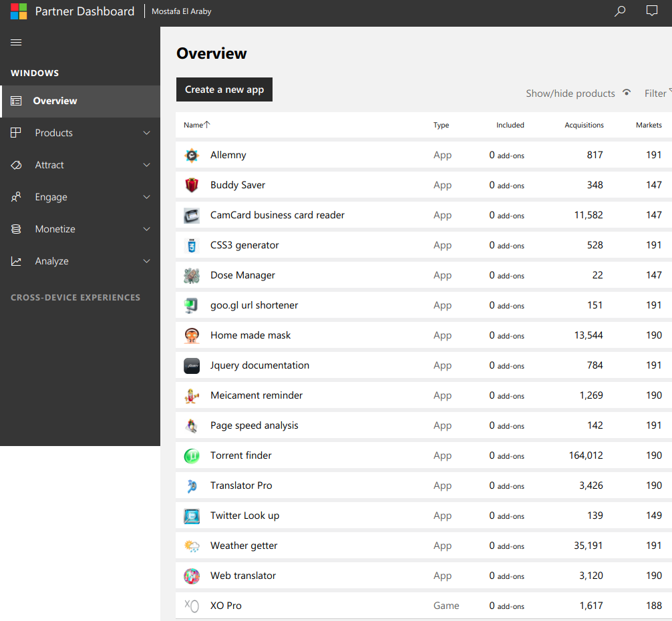This screenshot has height=621, width=672.
Task: Expand the Attract menu chevron
Action: tap(146, 165)
